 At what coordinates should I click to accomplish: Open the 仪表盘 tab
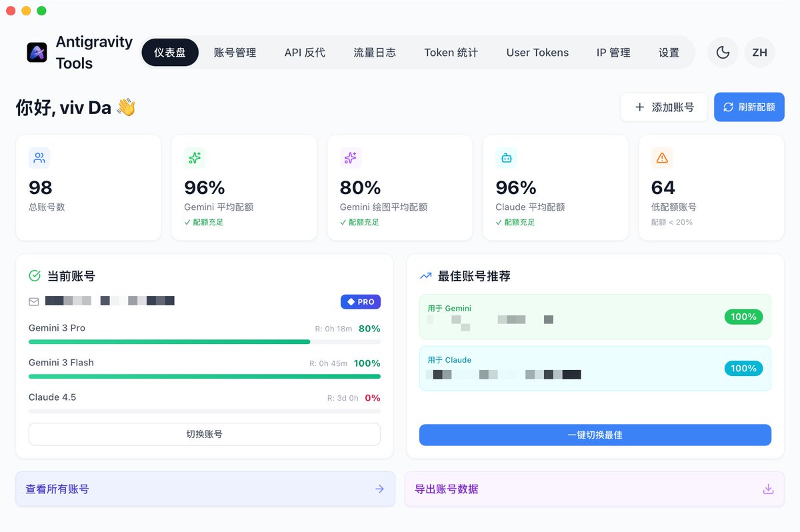(x=170, y=53)
